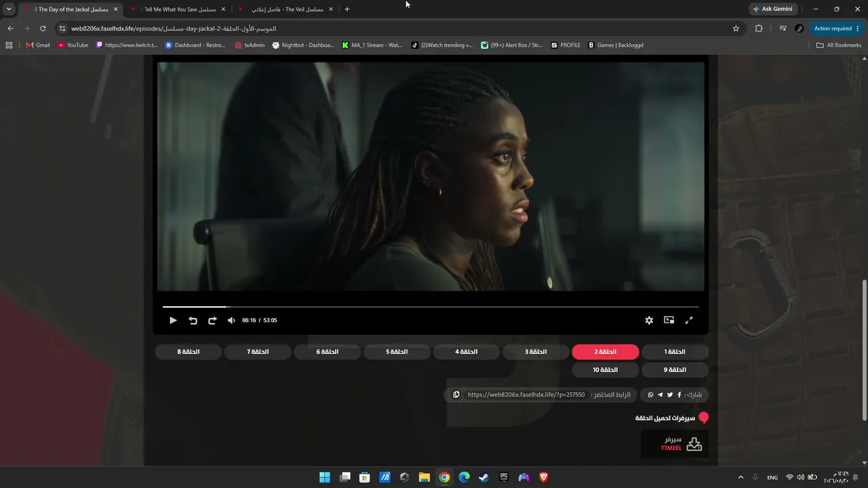Open the Watch trending TikTok bookmark

[x=442, y=45]
